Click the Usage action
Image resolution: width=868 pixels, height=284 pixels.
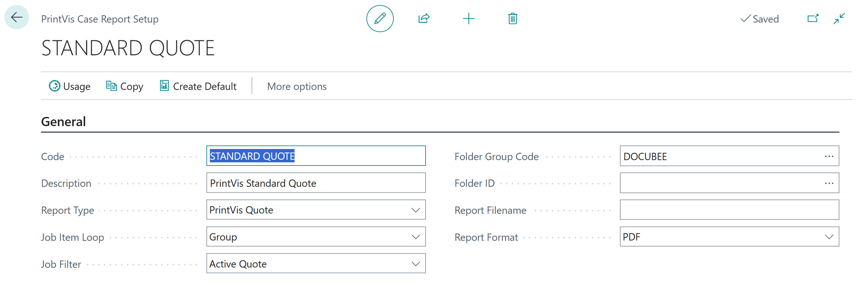point(69,86)
